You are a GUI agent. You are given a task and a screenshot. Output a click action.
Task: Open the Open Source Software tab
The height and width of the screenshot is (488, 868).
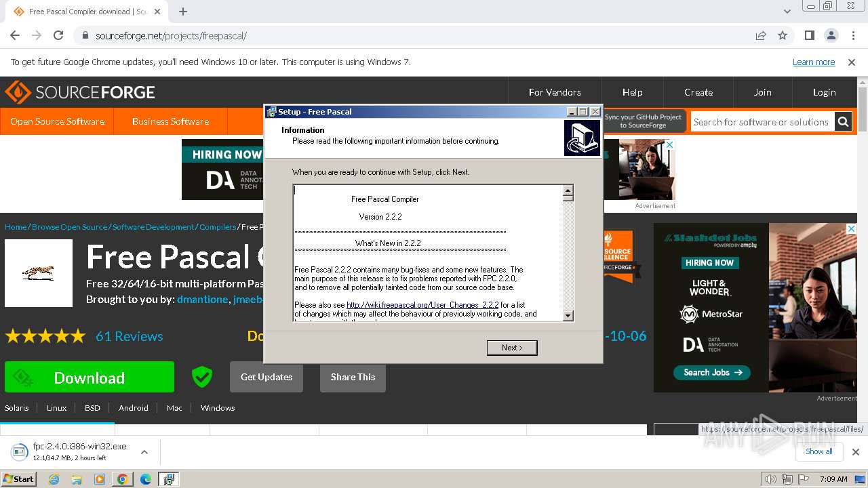pyautogui.click(x=57, y=121)
